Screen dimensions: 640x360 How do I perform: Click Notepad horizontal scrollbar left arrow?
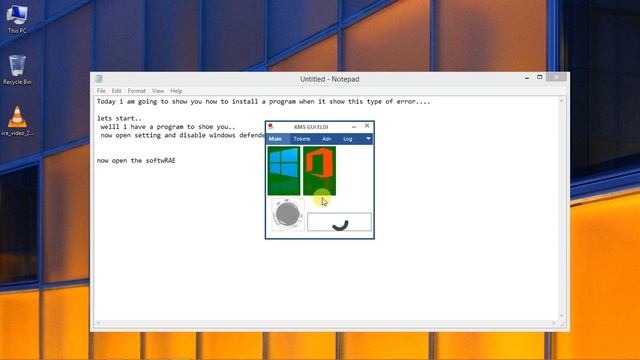pos(98,323)
